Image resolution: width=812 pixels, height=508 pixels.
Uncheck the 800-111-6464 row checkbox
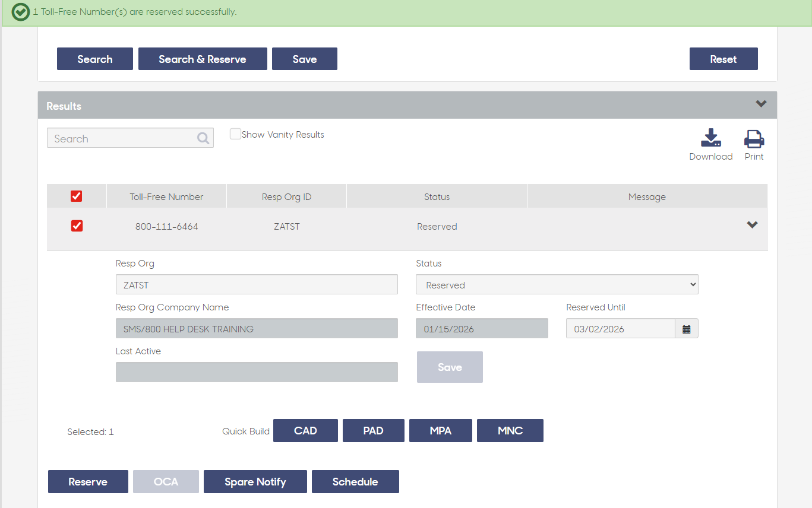[x=77, y=226]
